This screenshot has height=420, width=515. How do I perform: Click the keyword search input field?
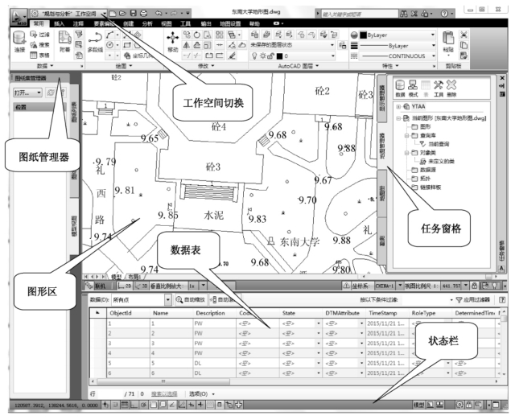[x=360, y=14]
